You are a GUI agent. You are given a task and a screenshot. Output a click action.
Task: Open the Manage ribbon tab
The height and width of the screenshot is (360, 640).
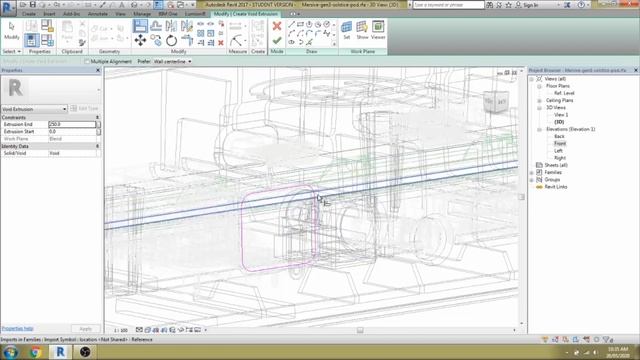click(142, 14)
